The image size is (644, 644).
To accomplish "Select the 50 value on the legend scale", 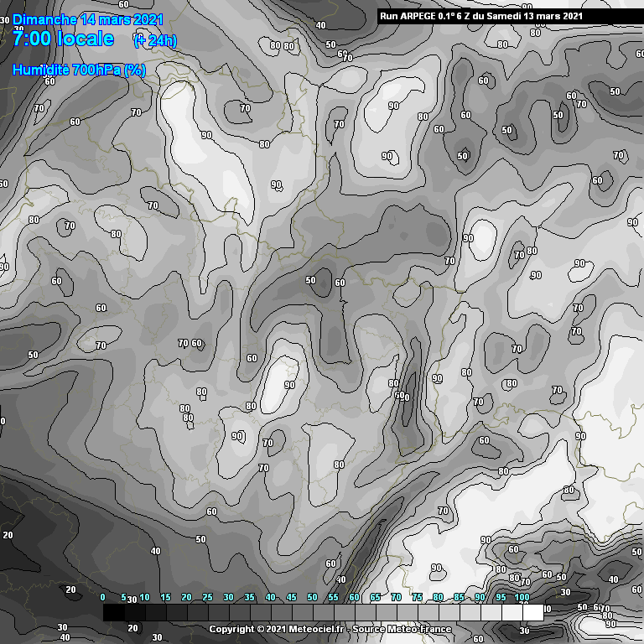I will 312,598.
